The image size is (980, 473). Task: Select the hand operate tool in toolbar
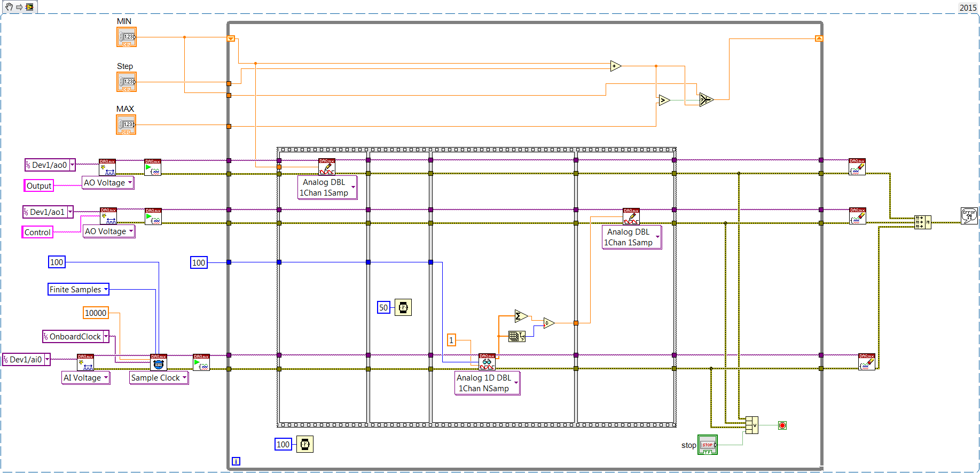(9, 7)
